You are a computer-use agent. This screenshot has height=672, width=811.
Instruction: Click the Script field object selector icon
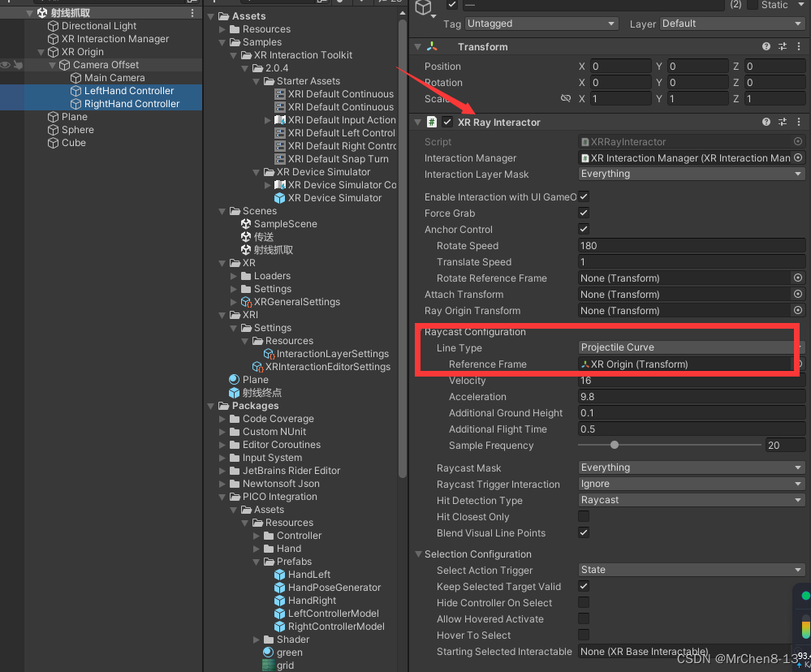pos(797,140)
